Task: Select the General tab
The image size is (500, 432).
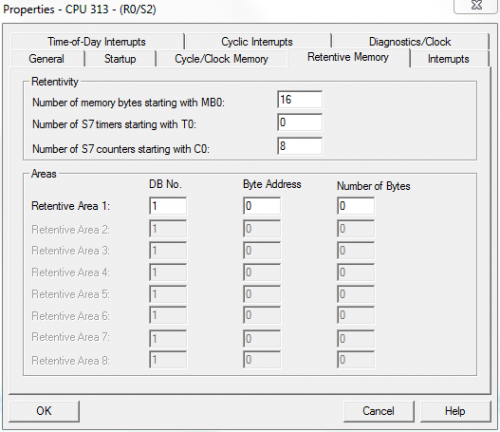Action: pyautogui.click(x=47, y=59)
